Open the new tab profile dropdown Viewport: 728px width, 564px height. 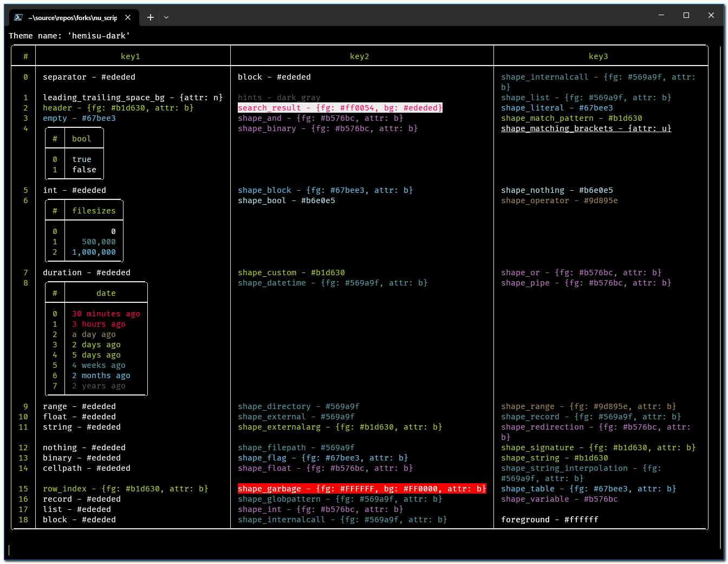pos(166,17)
